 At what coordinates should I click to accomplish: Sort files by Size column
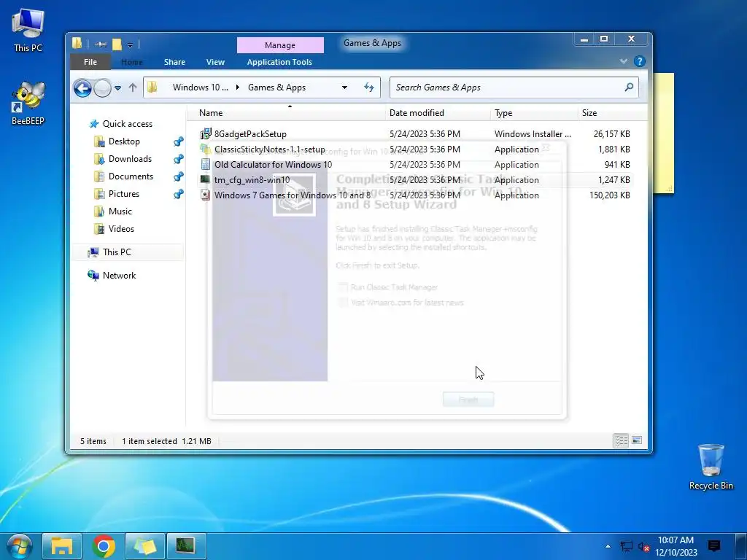point(589,113)
